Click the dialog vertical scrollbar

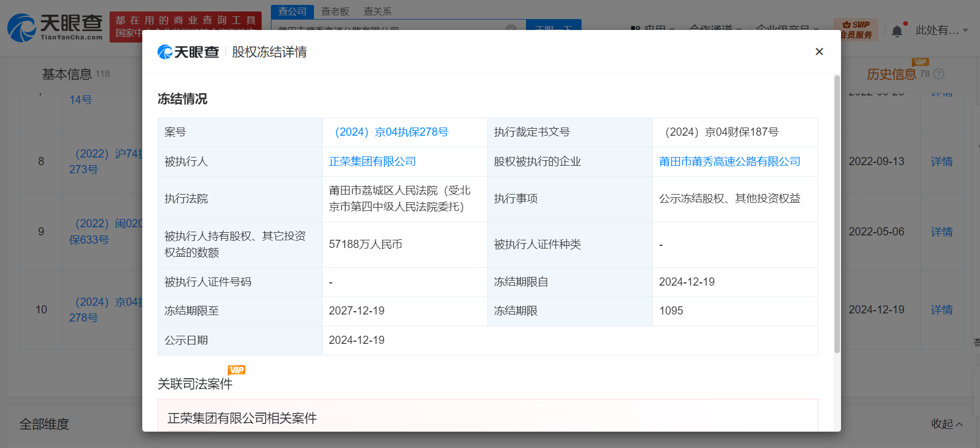(837, 214)
